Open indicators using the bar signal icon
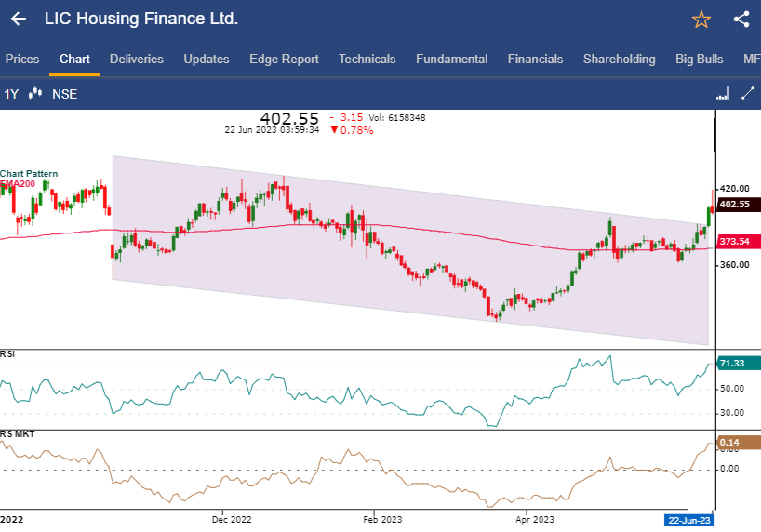 pos(723,94)
